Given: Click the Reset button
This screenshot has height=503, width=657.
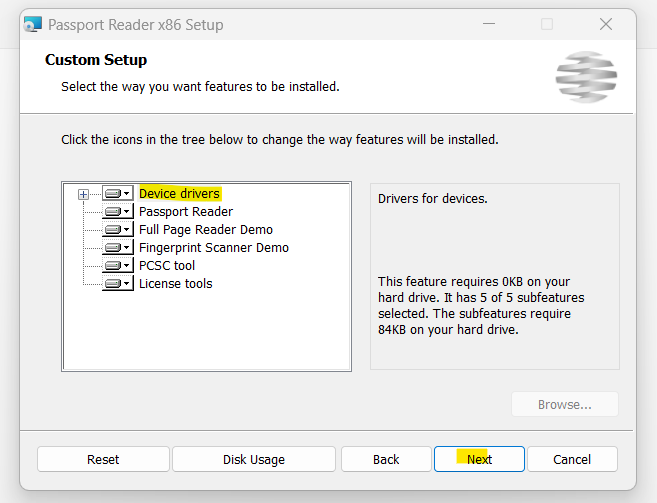Looking at the screenshot, I should pos(103,459).
